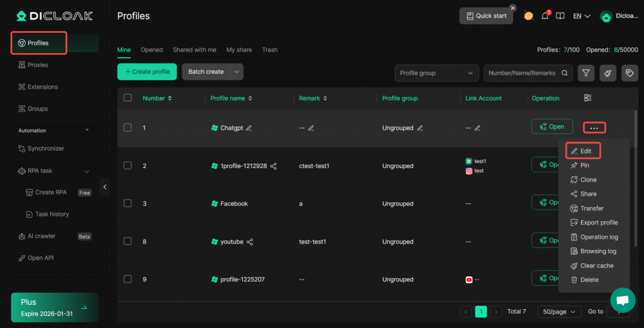Click the book documentation icon in header
The image size is (644, 328).
[560, 16]
